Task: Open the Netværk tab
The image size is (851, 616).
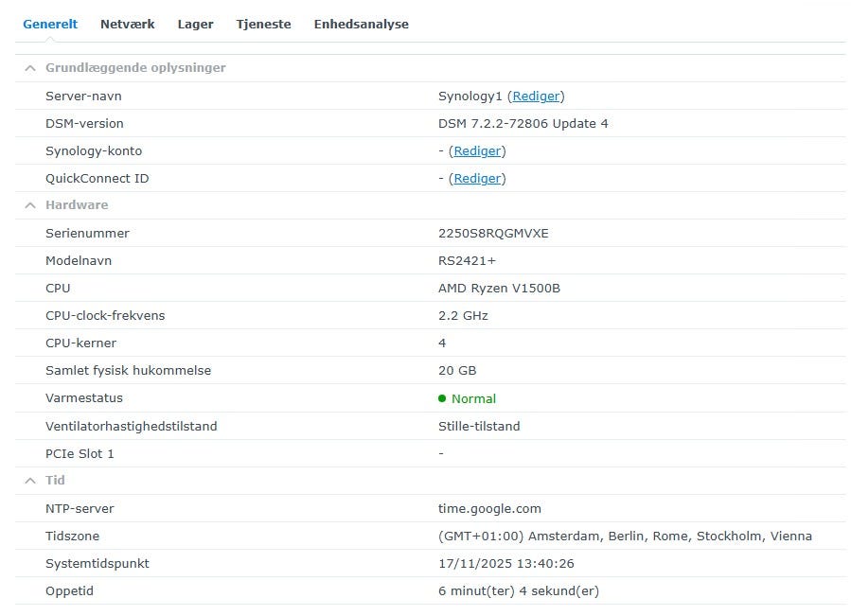Action: click(127, 24)
